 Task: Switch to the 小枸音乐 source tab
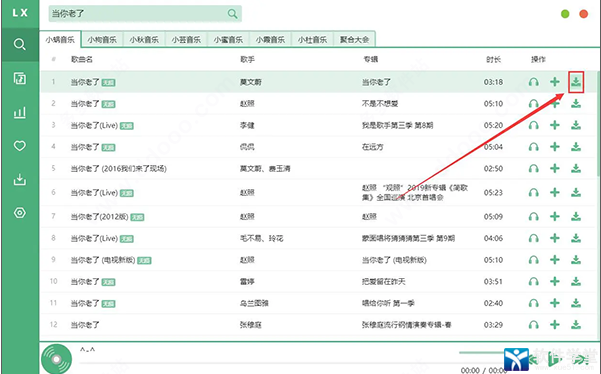click(x=102, y=39)
